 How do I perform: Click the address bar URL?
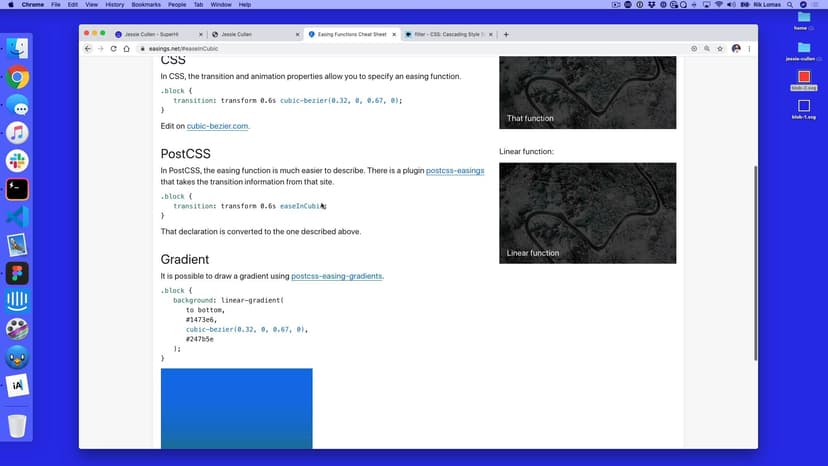(x=183, y=49)
